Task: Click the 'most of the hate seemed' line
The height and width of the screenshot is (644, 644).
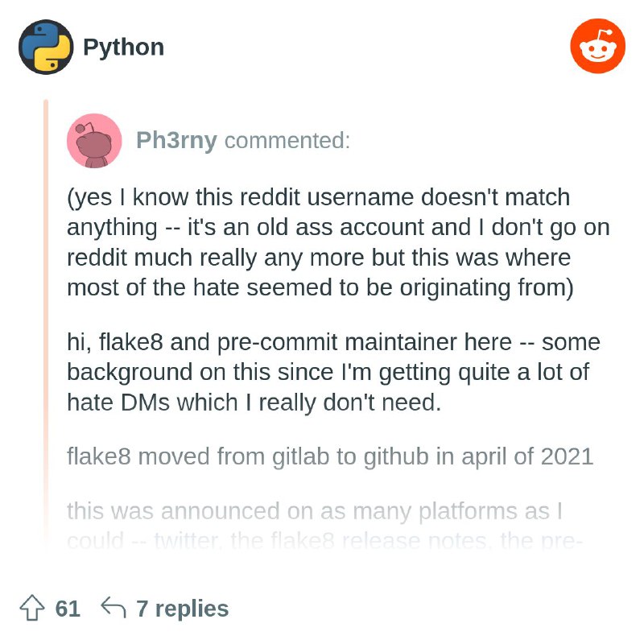Action: tap(320, 287)
